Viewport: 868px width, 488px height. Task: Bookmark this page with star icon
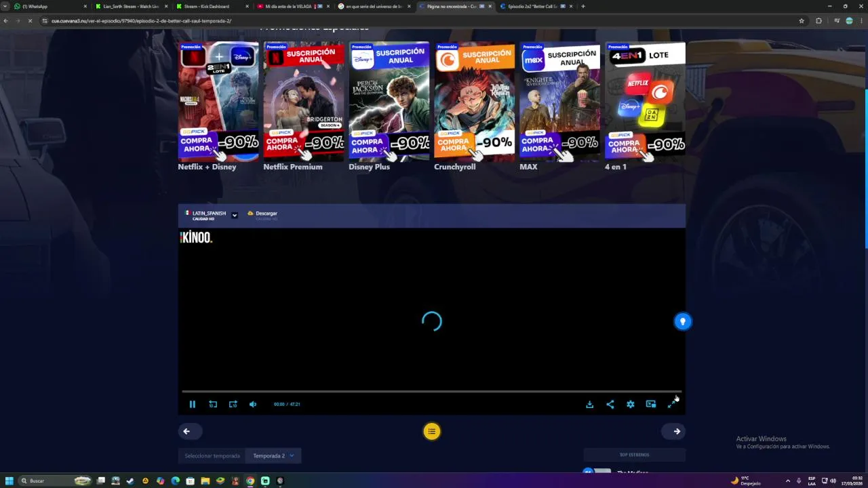coord(802,21)
